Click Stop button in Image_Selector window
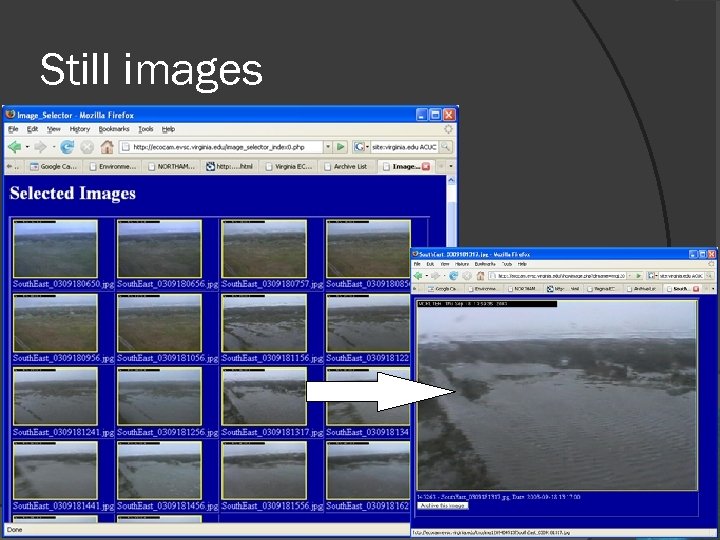Screen dimensions: 720x540 click(x=87, y=147)
